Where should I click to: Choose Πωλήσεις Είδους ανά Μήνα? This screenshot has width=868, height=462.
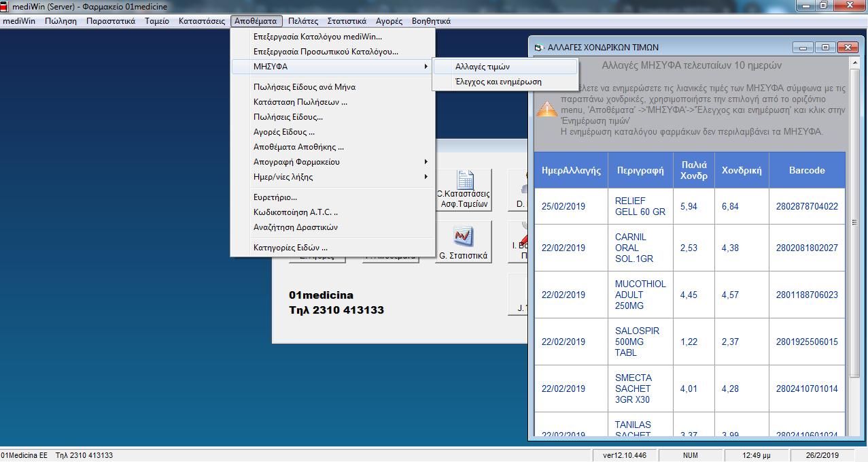(333, 87)
